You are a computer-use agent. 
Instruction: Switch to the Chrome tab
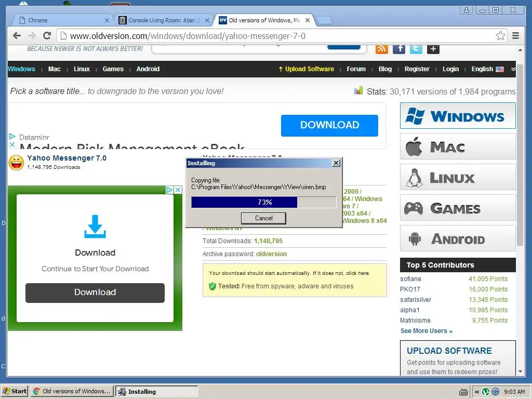(62, 20)
